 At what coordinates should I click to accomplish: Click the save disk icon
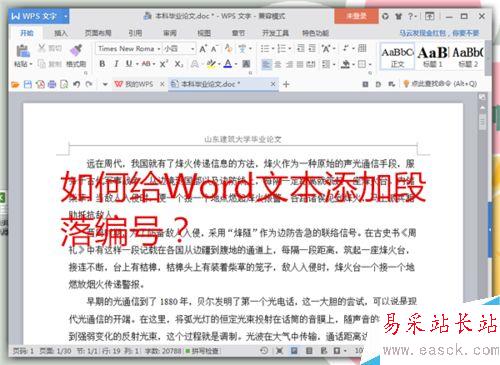(x=28, y=84)
